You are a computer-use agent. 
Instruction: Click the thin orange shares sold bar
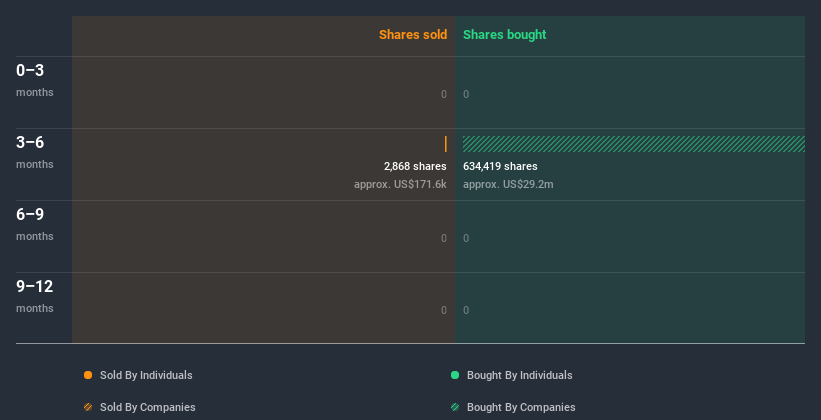tap(446, 144)
